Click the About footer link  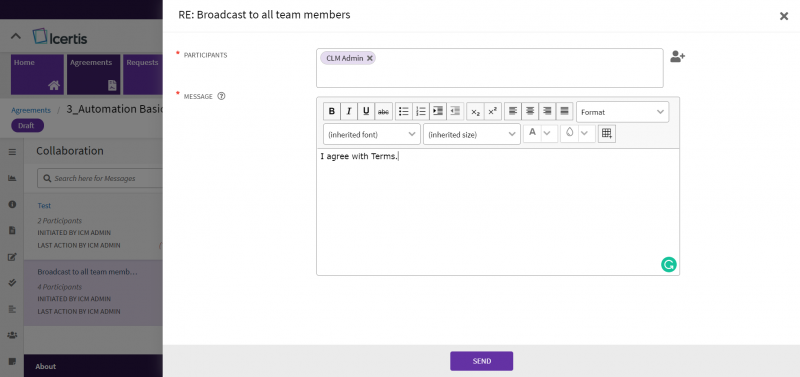[x=45, y=366]
